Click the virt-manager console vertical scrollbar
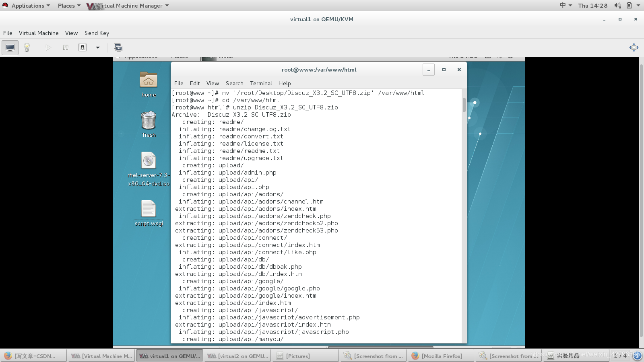Screen dimensions: 644x362 641,201
